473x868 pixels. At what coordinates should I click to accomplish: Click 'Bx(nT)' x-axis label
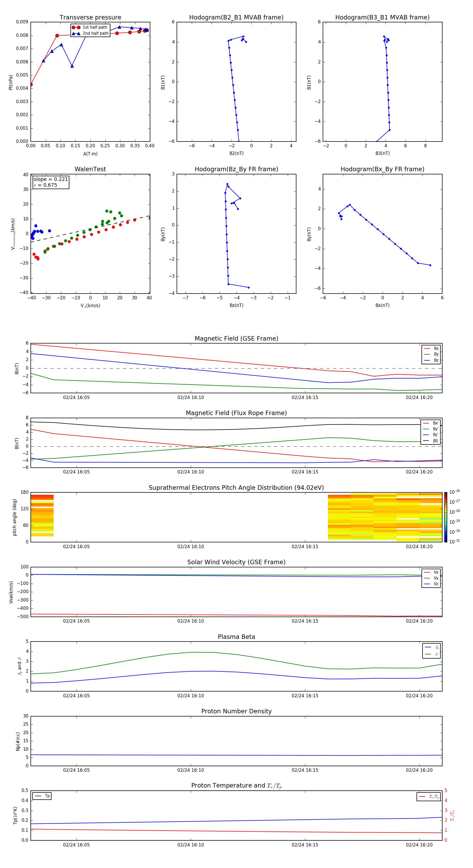tap(382, 305)
